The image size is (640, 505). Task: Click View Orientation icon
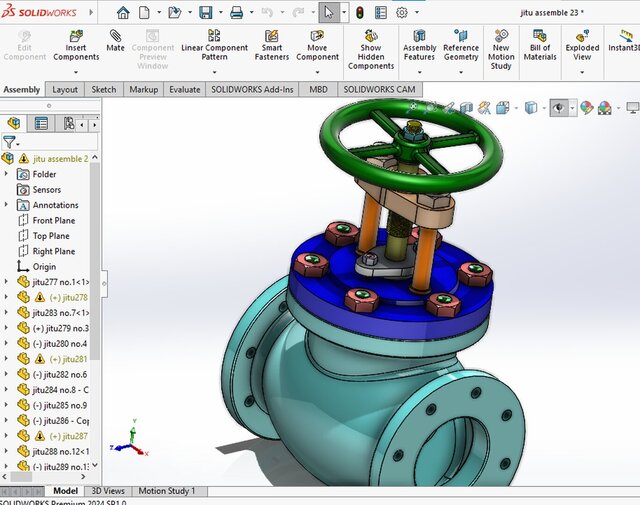[x=503, y=108]
